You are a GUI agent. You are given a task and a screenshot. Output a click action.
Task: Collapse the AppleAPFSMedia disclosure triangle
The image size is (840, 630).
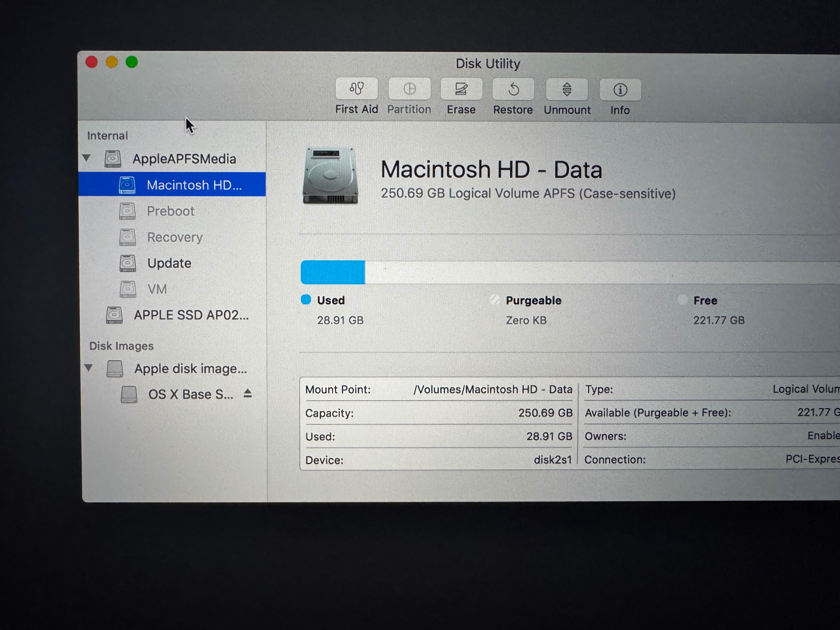[87, 158]
